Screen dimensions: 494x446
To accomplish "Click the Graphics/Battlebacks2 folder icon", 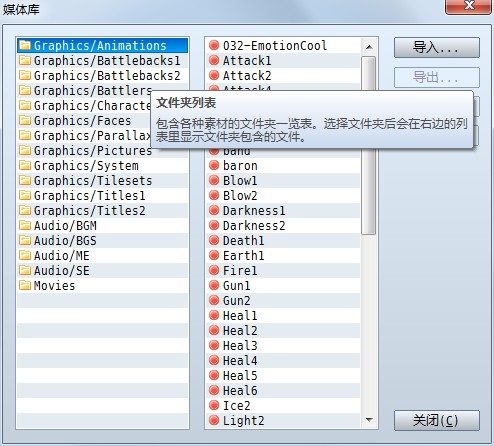I will (x=25, y=75).
